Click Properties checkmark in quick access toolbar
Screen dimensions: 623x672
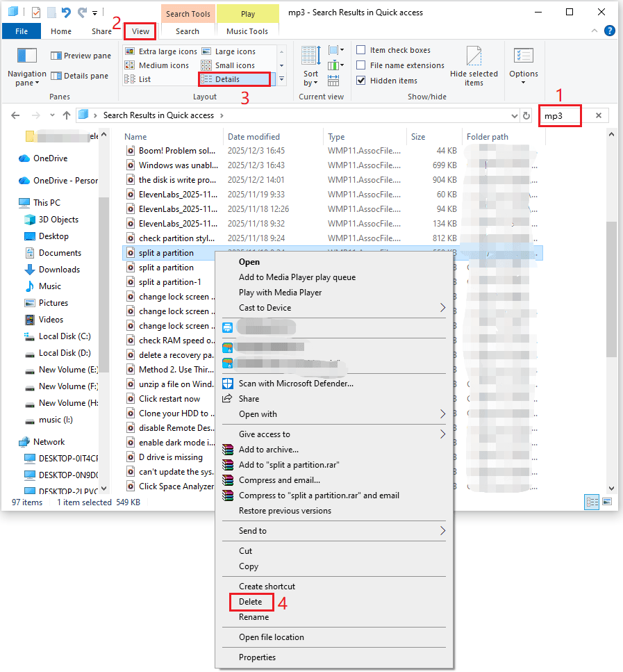coord(36,13)
